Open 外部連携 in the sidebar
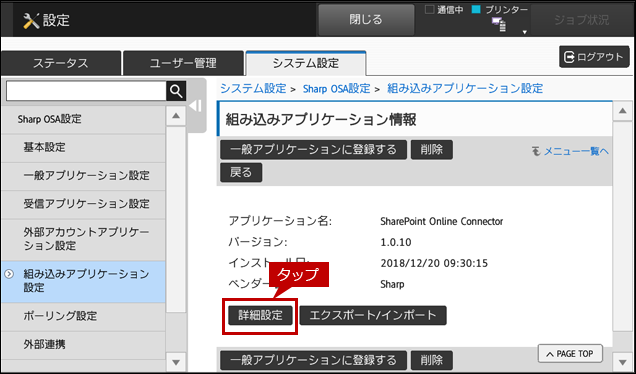 [83, 344]
